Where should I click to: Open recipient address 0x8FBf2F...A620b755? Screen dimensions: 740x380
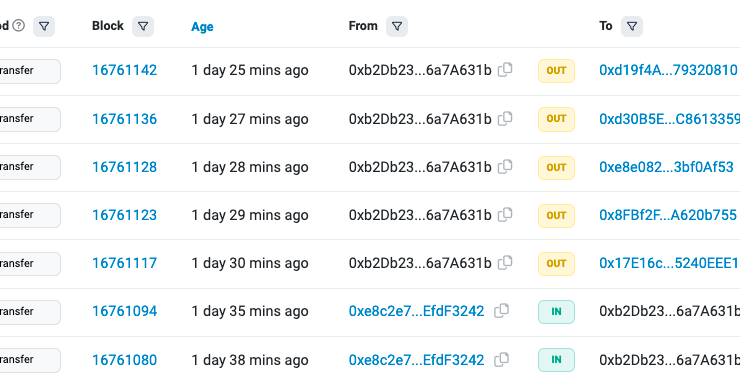click(668, 215)
